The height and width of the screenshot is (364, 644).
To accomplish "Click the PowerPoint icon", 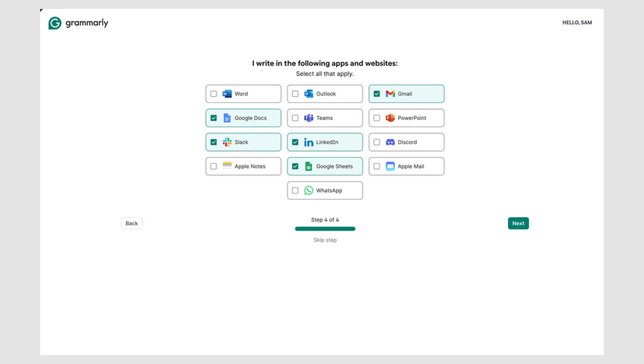I will [390, 118].
